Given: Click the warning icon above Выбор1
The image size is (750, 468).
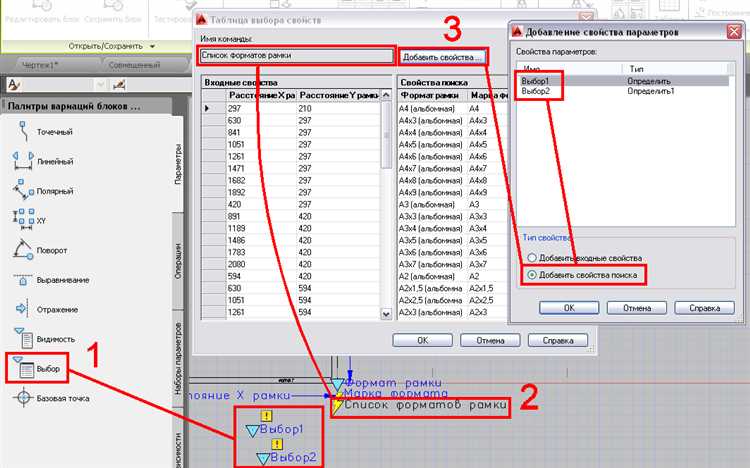Looking at the screenshot, I should [266, 415].
